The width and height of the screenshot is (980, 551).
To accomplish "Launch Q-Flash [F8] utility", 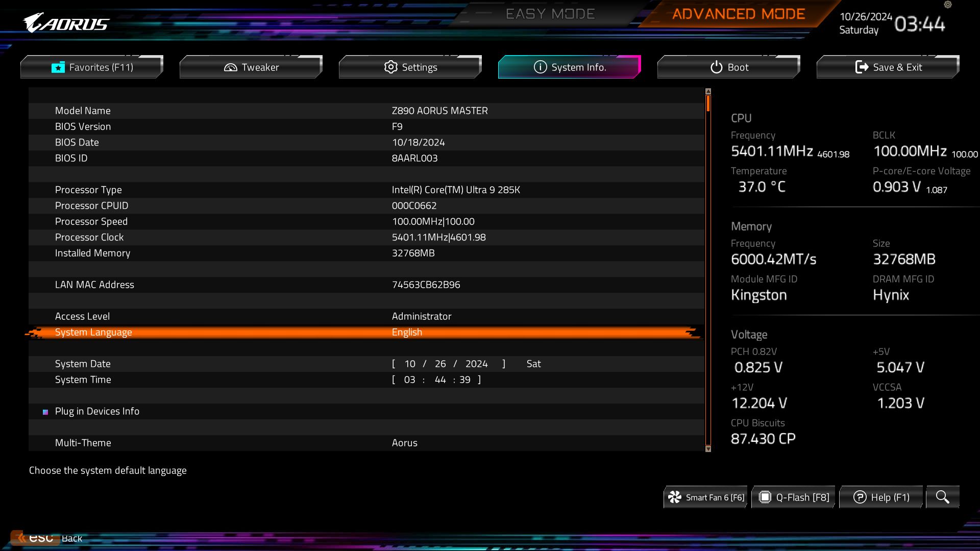I will click(793, 497).
